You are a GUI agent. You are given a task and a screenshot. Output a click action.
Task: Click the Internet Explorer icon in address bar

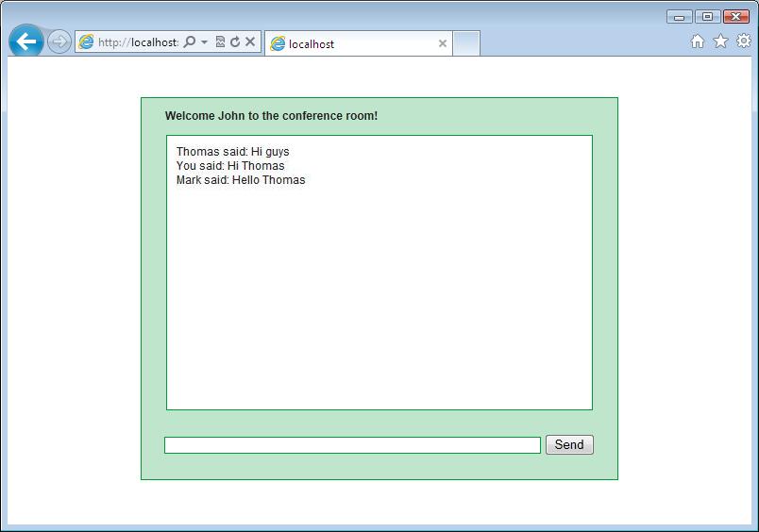click(x=86, y=42)
